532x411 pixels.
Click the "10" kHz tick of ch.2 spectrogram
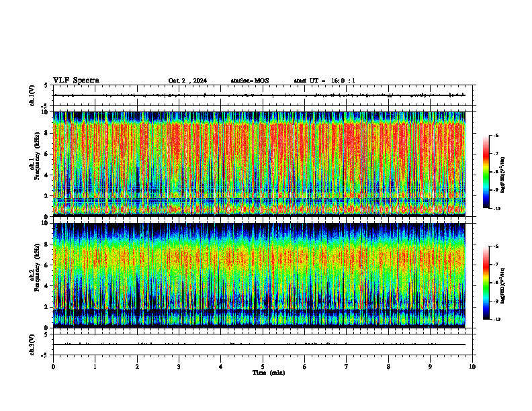tap(46, 224)
